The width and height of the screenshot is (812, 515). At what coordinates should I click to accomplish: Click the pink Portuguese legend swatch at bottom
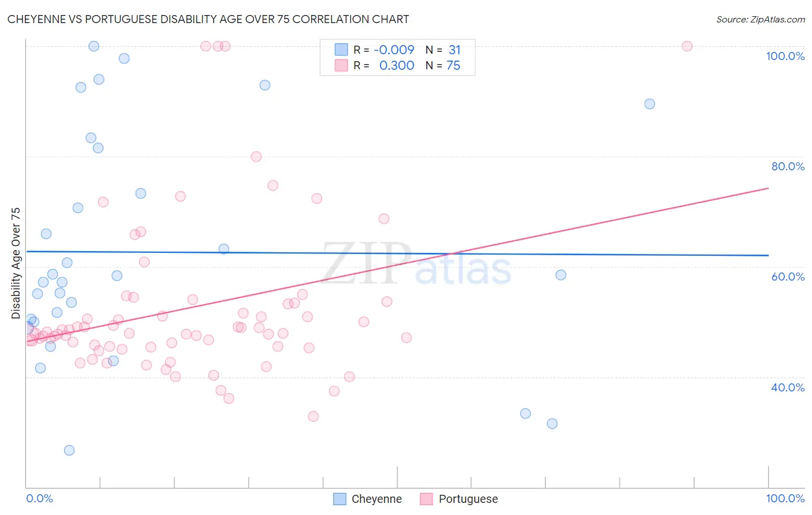(426, 499)
